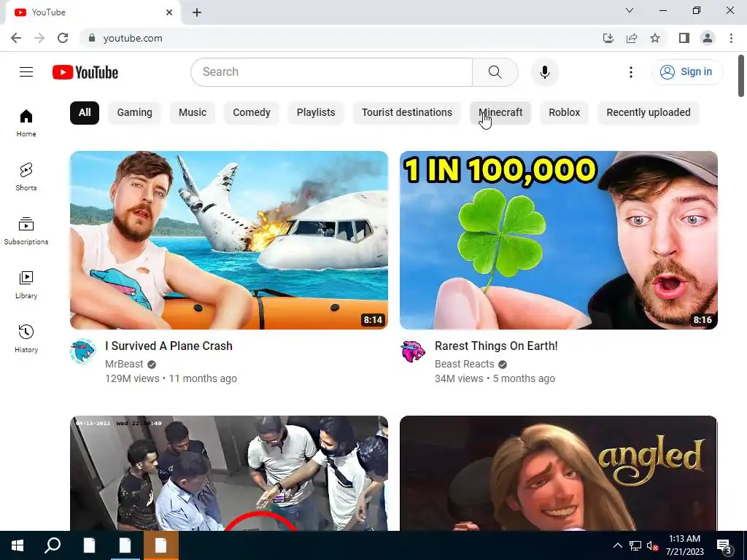The height and width of the screenshot is (560, 747).
Task: Open MrBeast channel name link
Action: (124, 365)
